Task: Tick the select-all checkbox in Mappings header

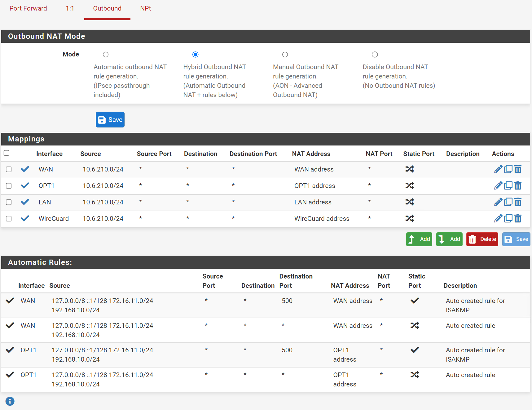Action: point(7,153)
